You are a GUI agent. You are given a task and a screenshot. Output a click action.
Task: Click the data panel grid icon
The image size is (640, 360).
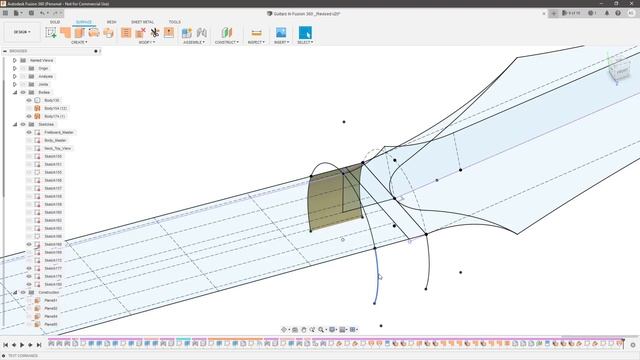click(5, 13)
